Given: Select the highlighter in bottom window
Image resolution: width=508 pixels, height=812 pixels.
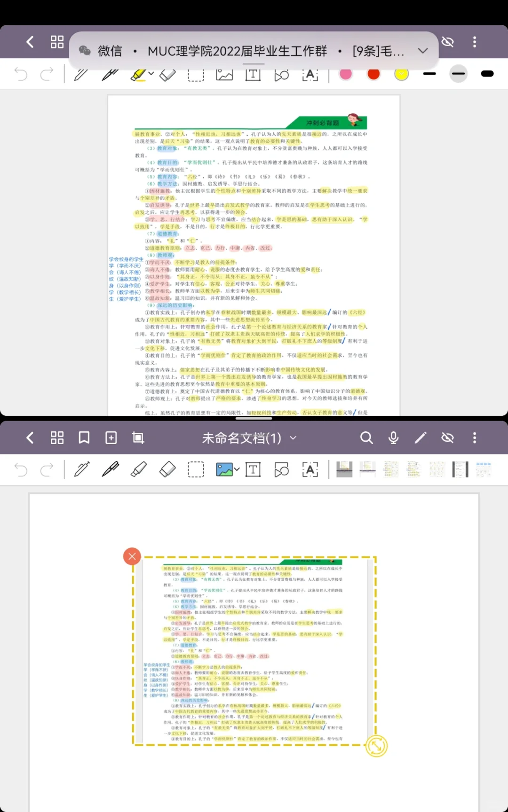Looking at the screenshot, I should point(139,469).
